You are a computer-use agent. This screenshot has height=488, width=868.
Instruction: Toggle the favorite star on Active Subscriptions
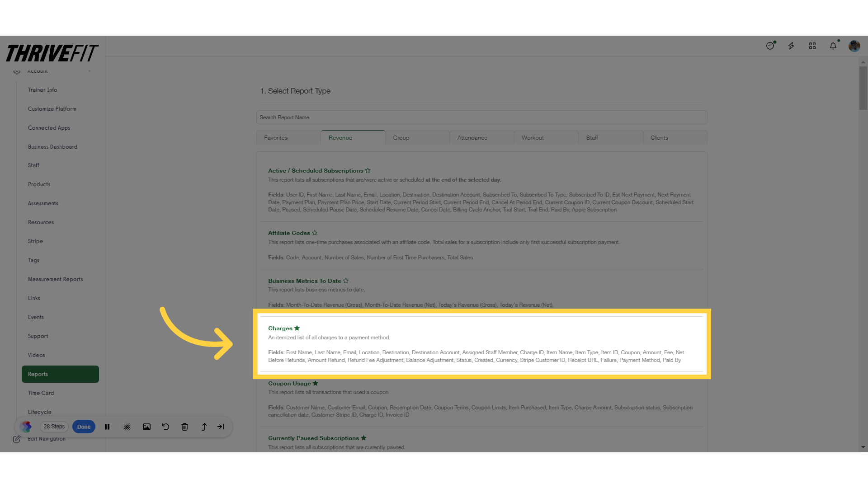click(368, 171)
